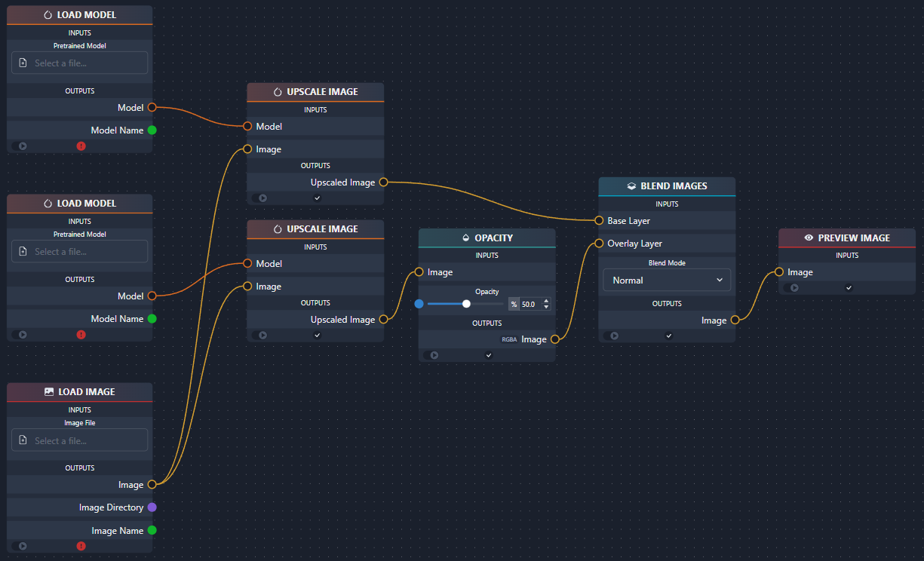Image resolution: width=924 pixels, height=561 pixels.
Task: Click the checkmark status on Blend Images node
Action: pos(668,336)
